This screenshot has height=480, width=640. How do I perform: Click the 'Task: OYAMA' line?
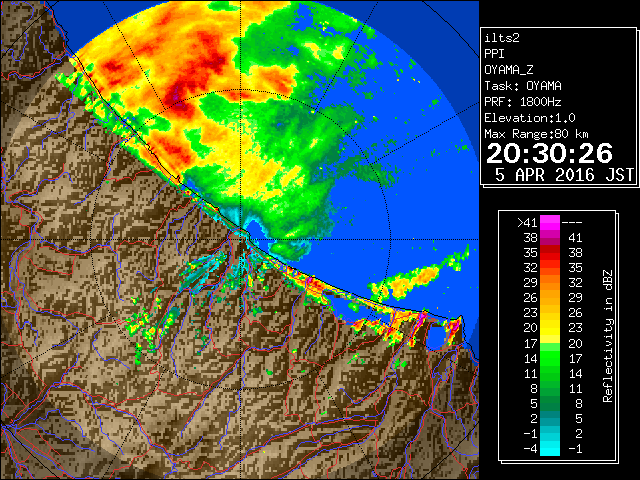coord(523,86)
